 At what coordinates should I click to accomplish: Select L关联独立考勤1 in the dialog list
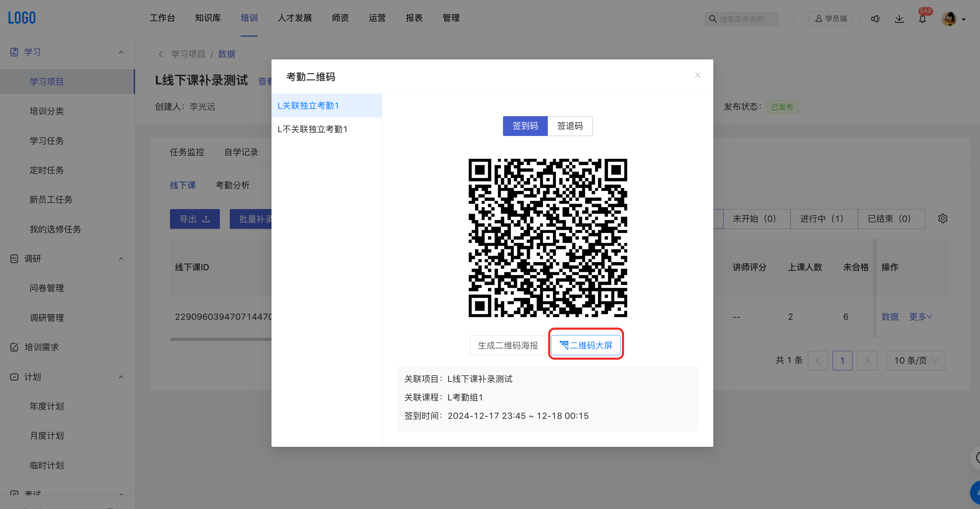[x=327, y=106]
